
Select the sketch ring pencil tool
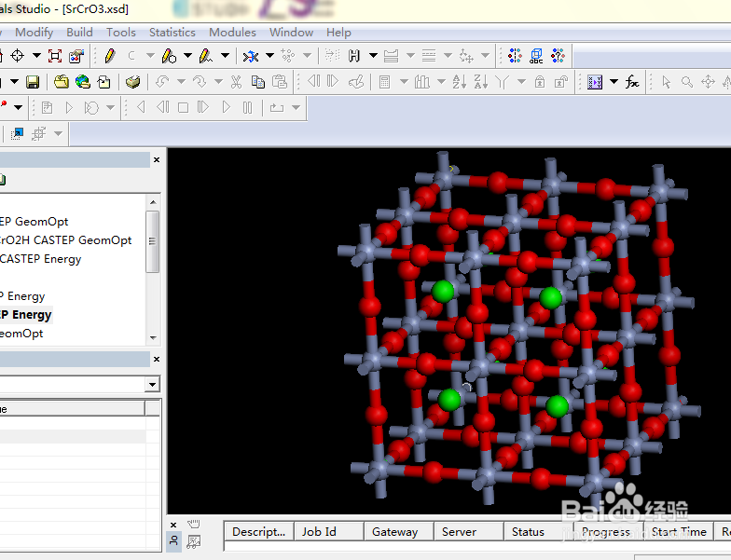(169, 56)
